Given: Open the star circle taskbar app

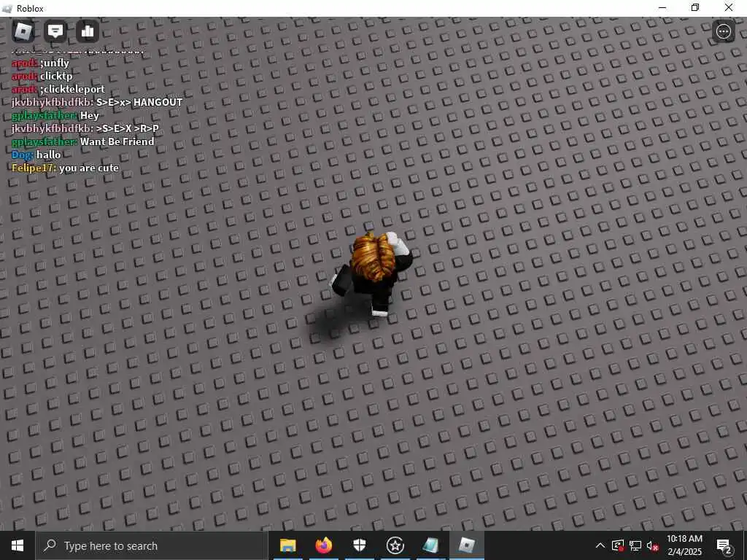Looking at the screenshot, I should coord(395,545).
